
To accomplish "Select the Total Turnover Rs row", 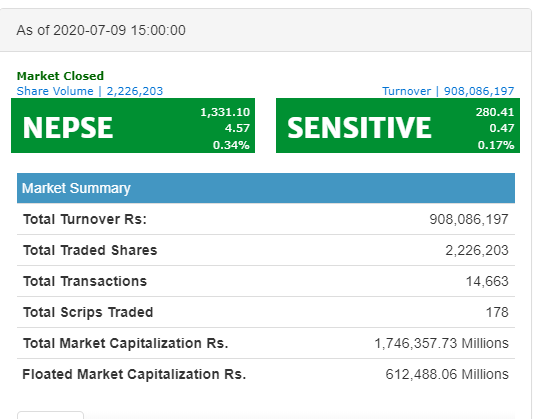I will point(266,219).
